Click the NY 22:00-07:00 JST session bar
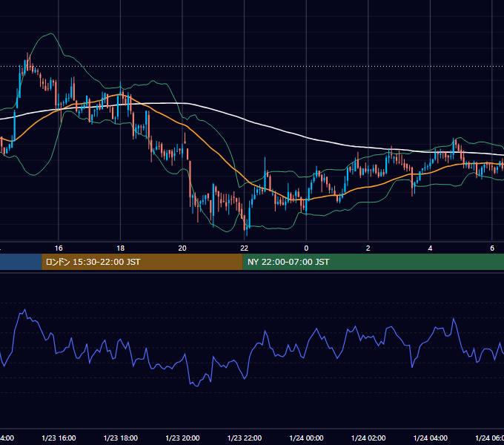This screenshot has height=445, width=504. (x=373, y=262)
